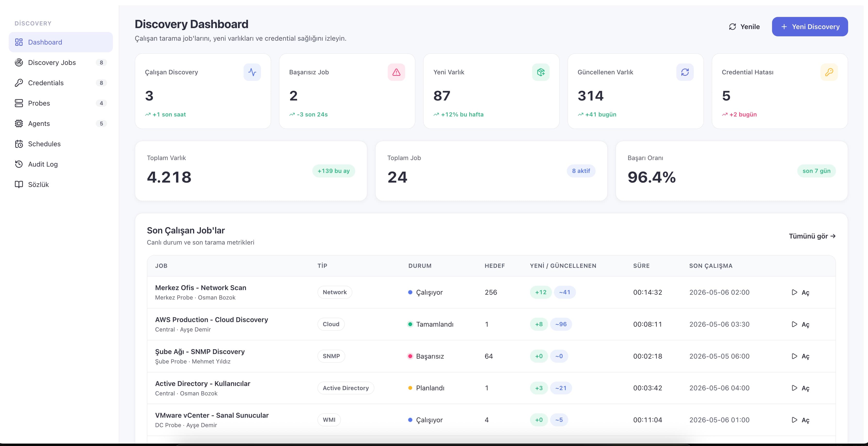Click the Schedules calendar-clock icon
This screenshot has height=446, width=868.
19,144
